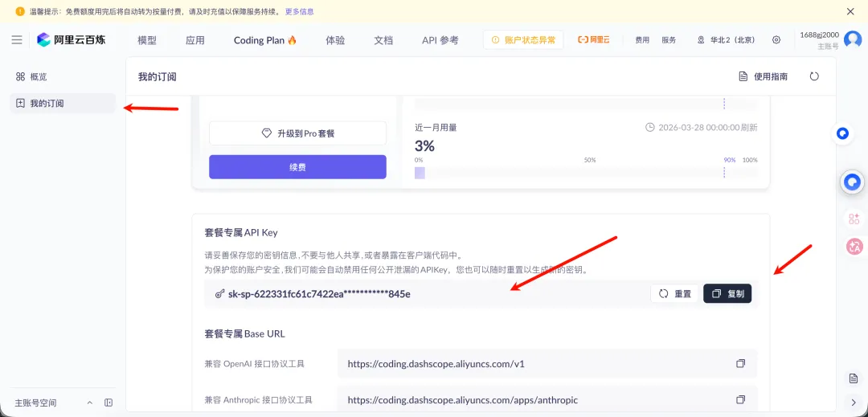Expand the right-edge chevron arrow

[x=853, y=402]
